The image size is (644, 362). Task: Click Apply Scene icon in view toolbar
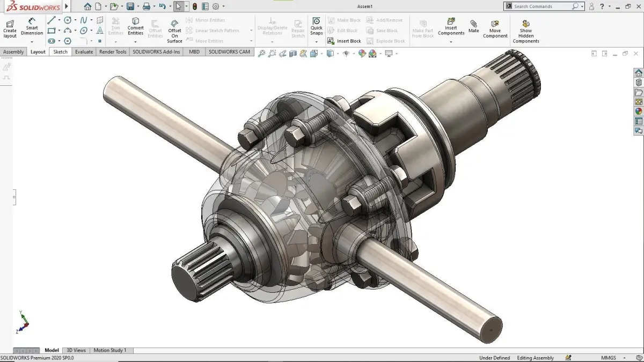[x=372, y=53]
